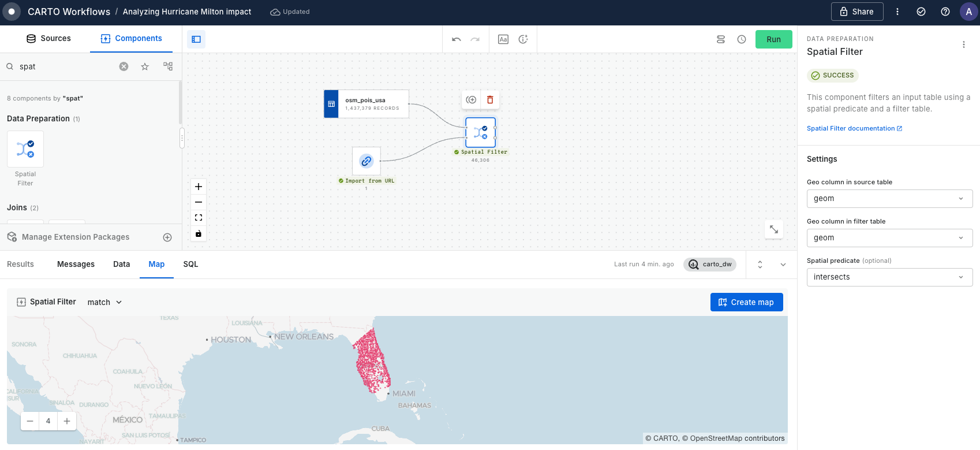Clear the component search text

tap(124, 66)
